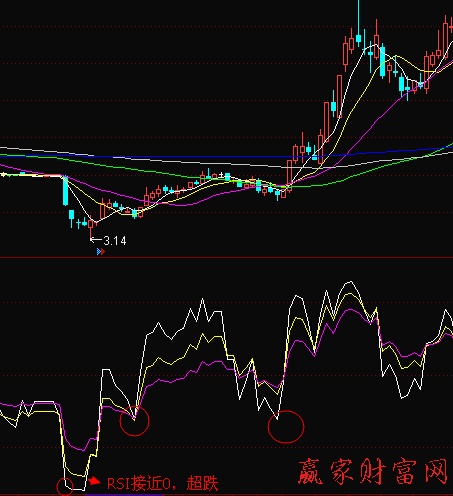Click the large red ellipse on RSI chart

pos(286,427)
